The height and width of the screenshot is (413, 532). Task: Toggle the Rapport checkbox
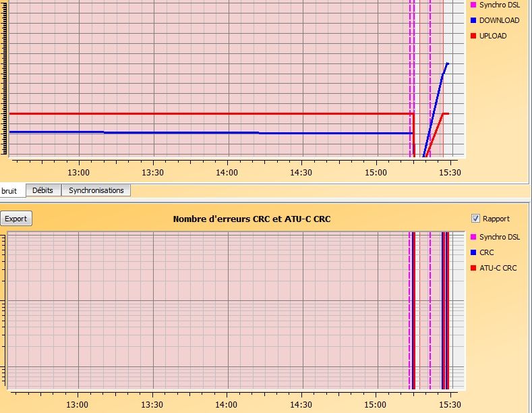point(476,219)
